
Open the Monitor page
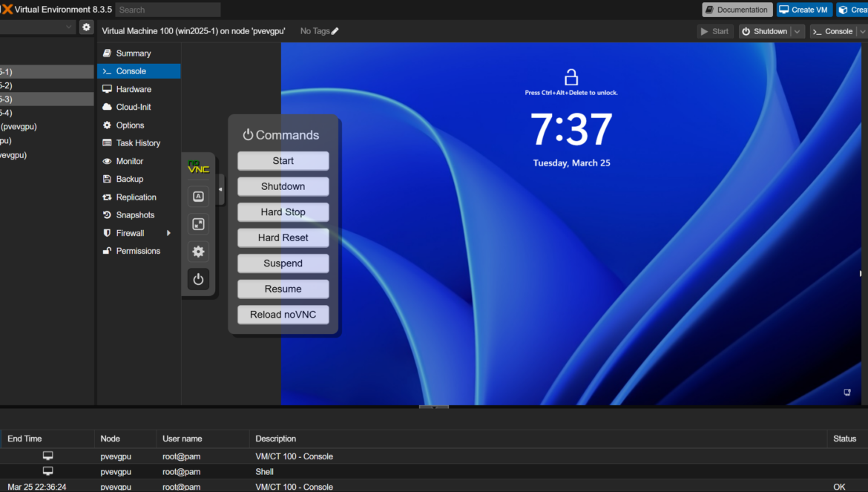pyautogui.click(x=139, y=162)
